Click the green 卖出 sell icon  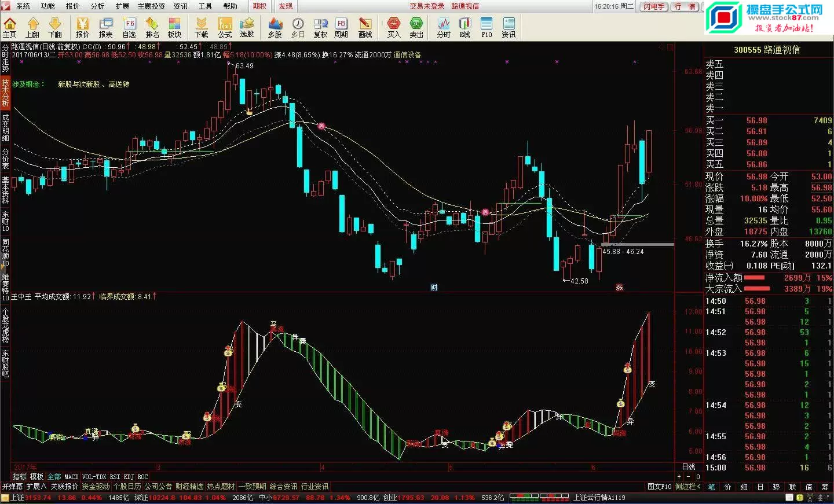click(416, 27)
